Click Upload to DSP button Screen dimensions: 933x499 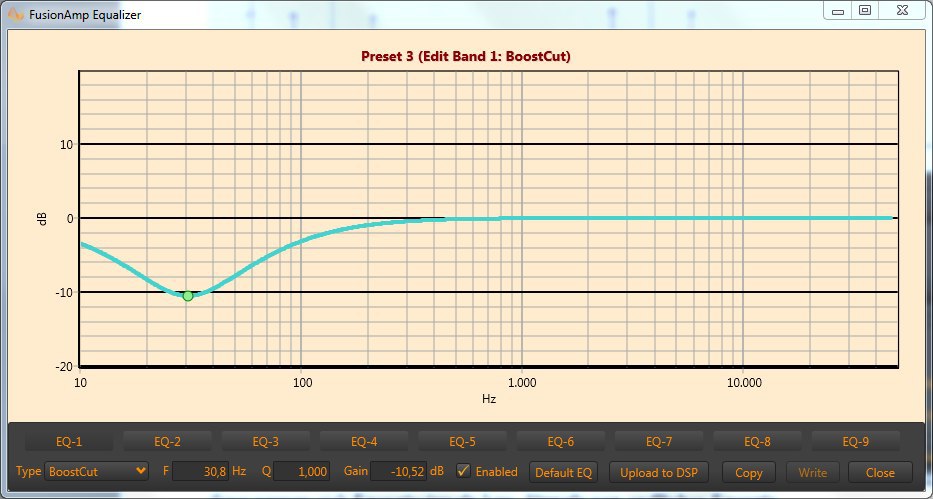659,473
